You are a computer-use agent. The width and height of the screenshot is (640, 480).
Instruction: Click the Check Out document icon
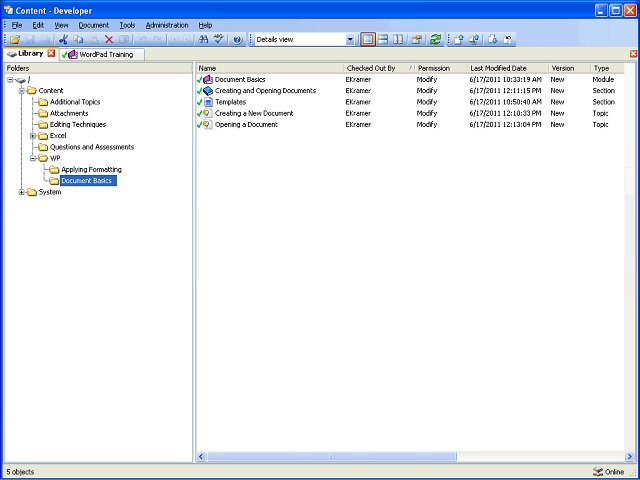493,40
